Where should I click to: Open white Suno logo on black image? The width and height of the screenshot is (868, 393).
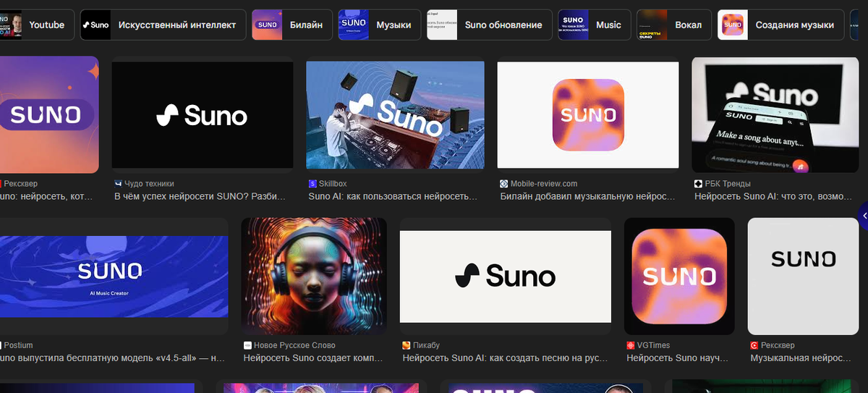coord(203,115)
